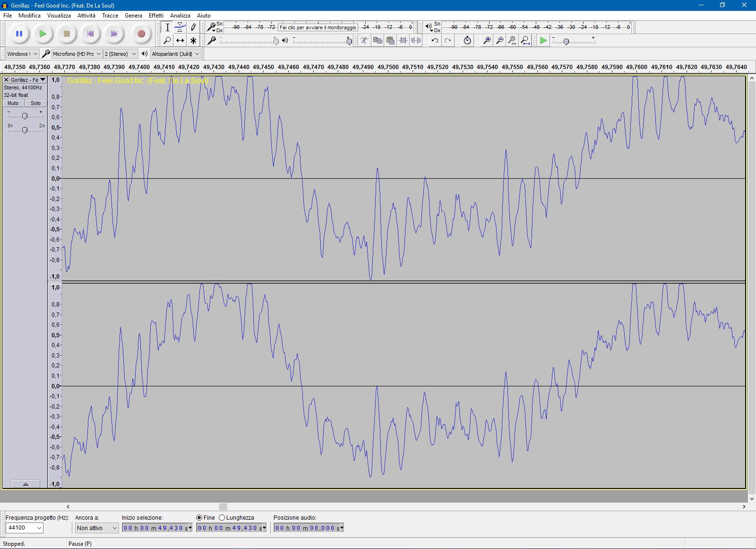Image resolution: width=756 pixels, height=549 pixels.
Task: Click the recording volume slider handle
Action: tap(276, 41)
